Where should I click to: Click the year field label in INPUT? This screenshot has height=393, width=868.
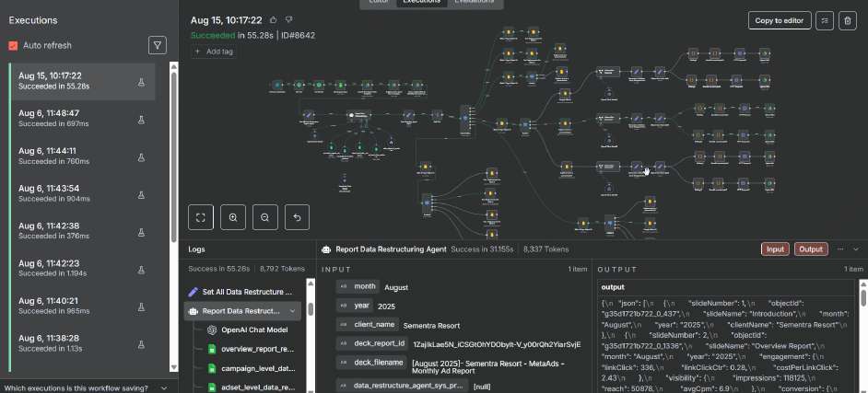pos(355,306)
